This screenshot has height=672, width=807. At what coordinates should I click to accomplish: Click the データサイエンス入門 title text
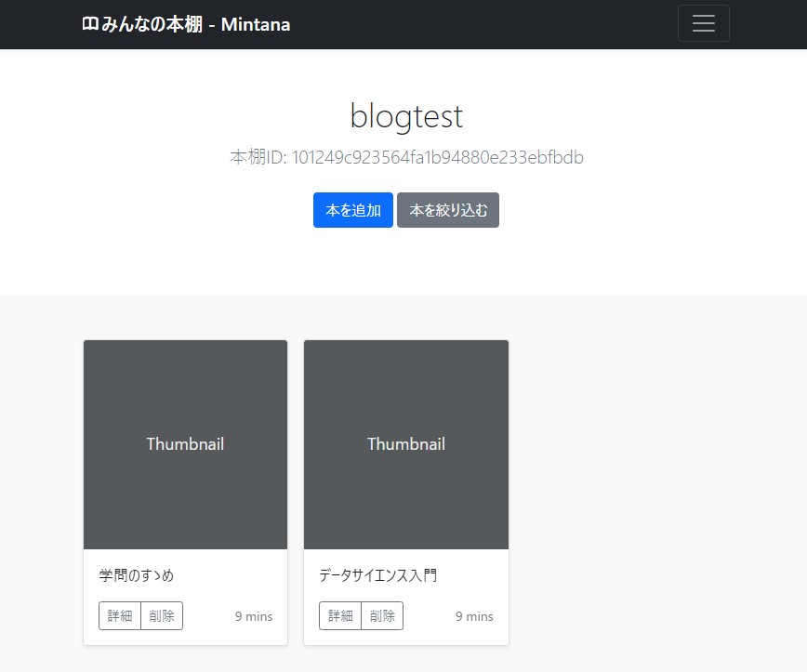(x=378, y=574)
